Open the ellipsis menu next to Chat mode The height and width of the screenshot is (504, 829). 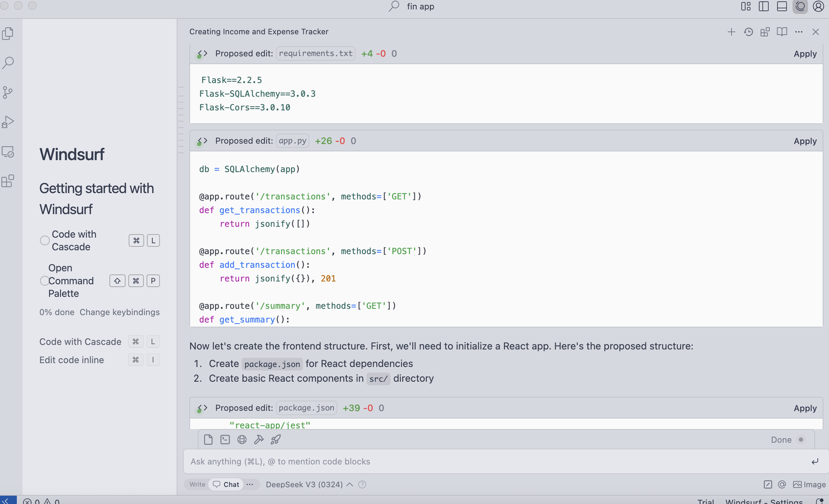250,484
